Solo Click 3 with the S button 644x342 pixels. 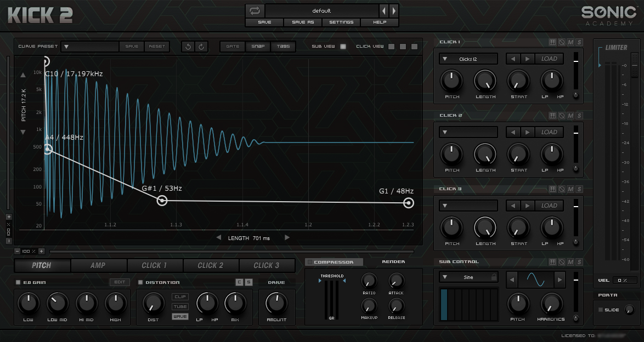coord(579,189)
